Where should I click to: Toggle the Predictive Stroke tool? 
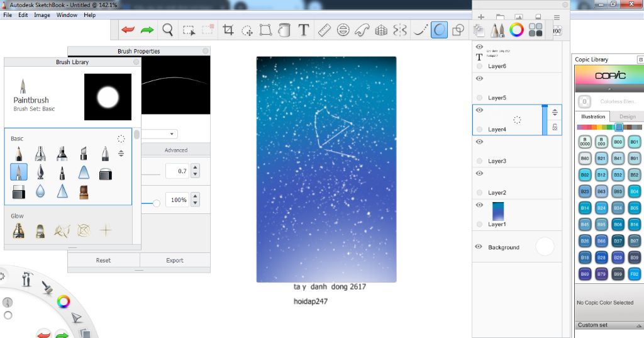439,30
